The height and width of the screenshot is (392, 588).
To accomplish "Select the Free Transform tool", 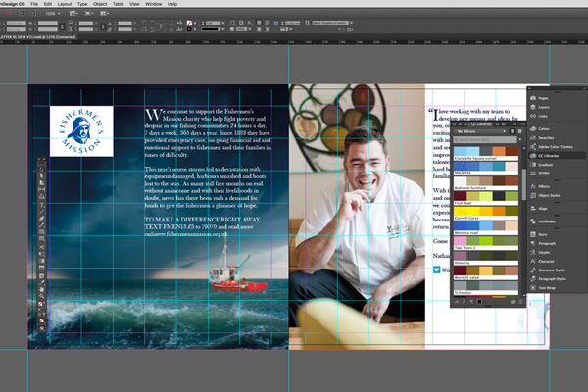I will (41, 254).
